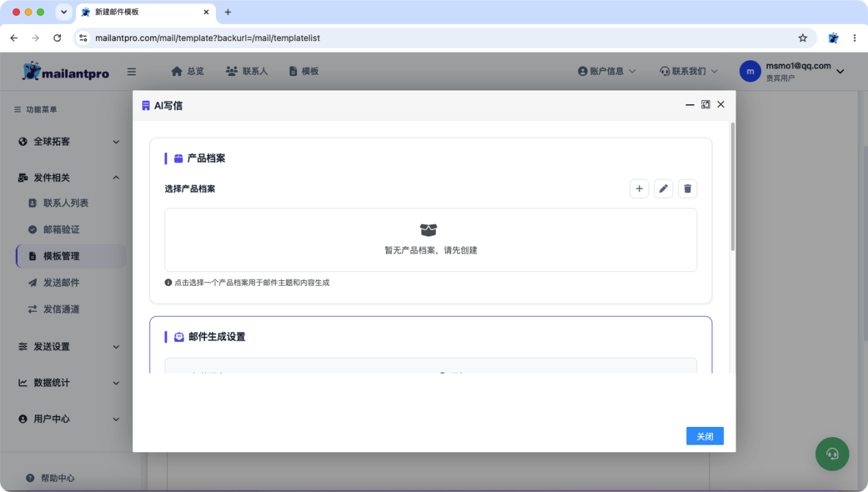Toggle the sidebar hamburger menu icon
This screenshot has height=492, width=868.
click(x=132, y=71)
